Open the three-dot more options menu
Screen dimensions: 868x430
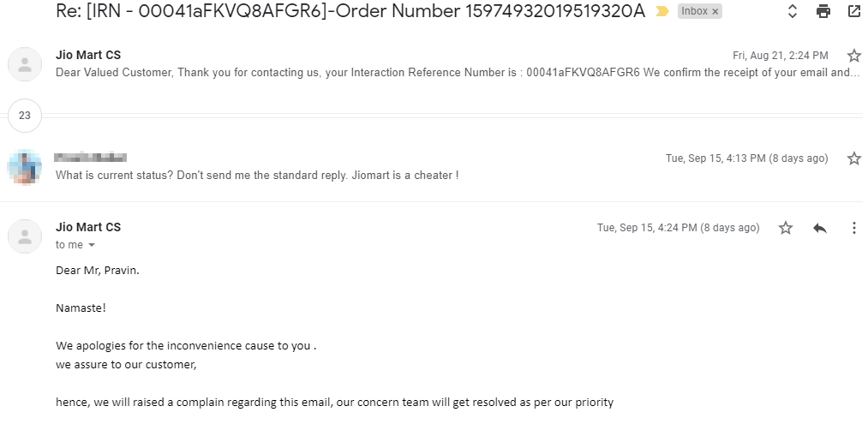(x=854, y=228)
